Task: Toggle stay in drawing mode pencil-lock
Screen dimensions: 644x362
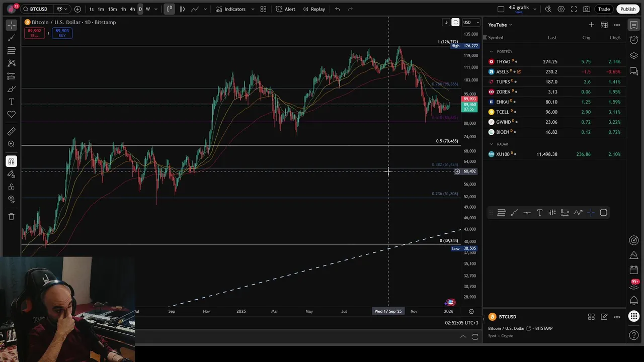Action: [x=11, y=174]
